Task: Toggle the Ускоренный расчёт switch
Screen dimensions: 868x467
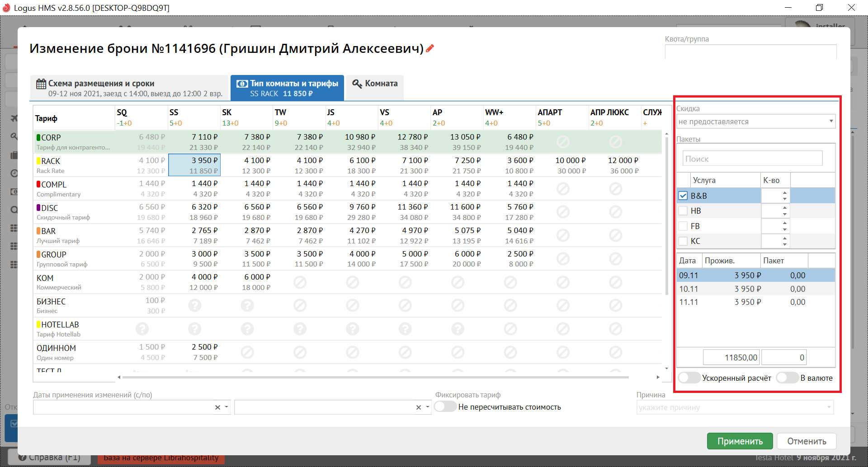Action: [689, 378]
